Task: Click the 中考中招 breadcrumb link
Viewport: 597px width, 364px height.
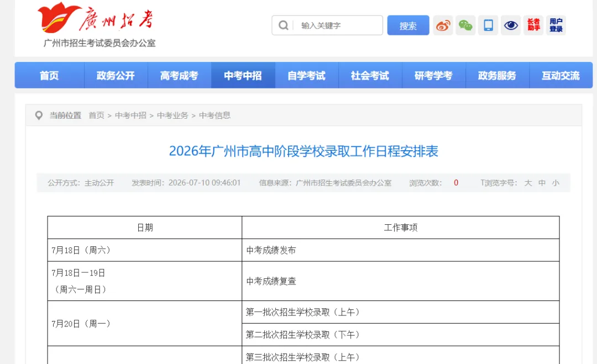Action: pyautogui.click(x=130, y=115)
